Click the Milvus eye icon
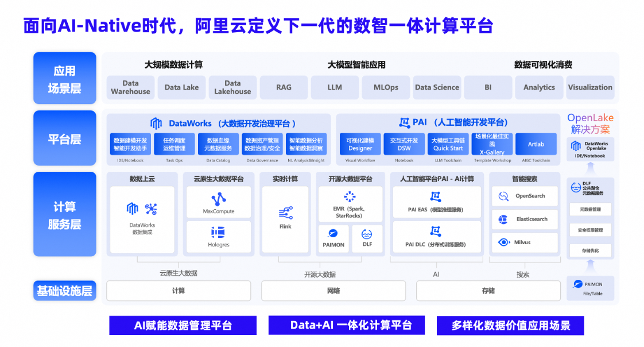The image size is (644, 347). point(503,242)
